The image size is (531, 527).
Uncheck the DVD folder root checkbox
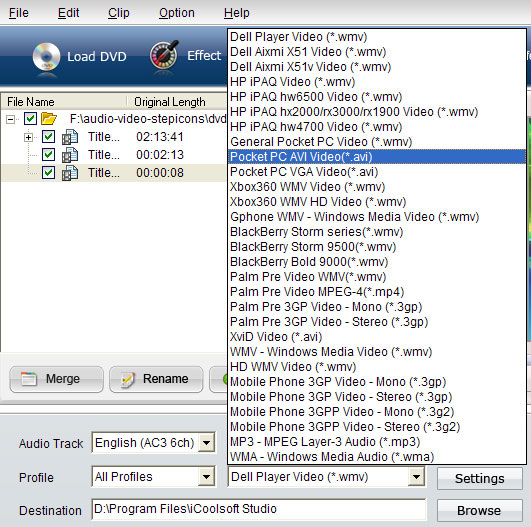pos(30,119)
